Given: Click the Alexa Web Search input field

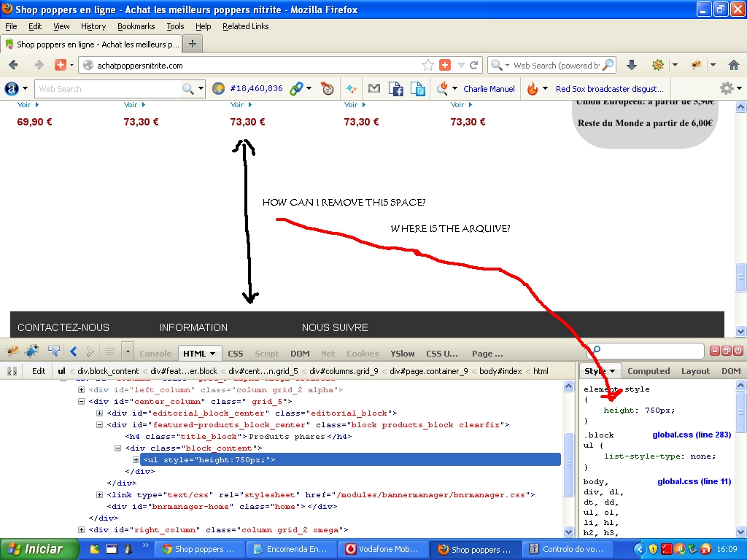Looking at the screenshot, I should [108, 88].
